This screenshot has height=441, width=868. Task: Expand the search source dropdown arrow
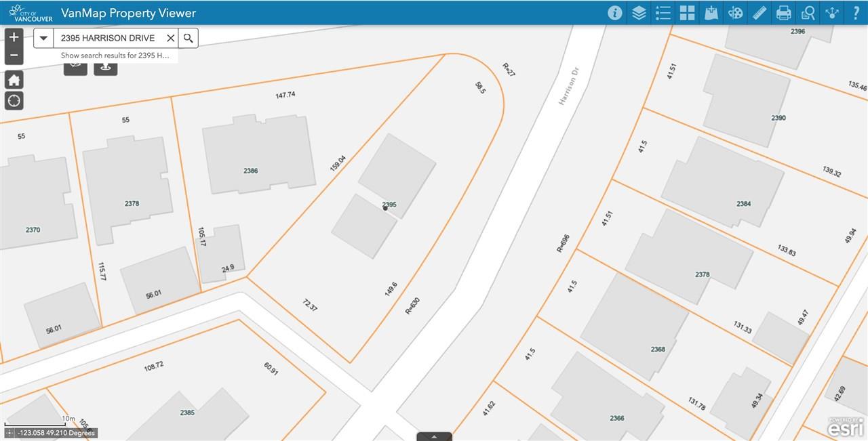tap(43, 38)
